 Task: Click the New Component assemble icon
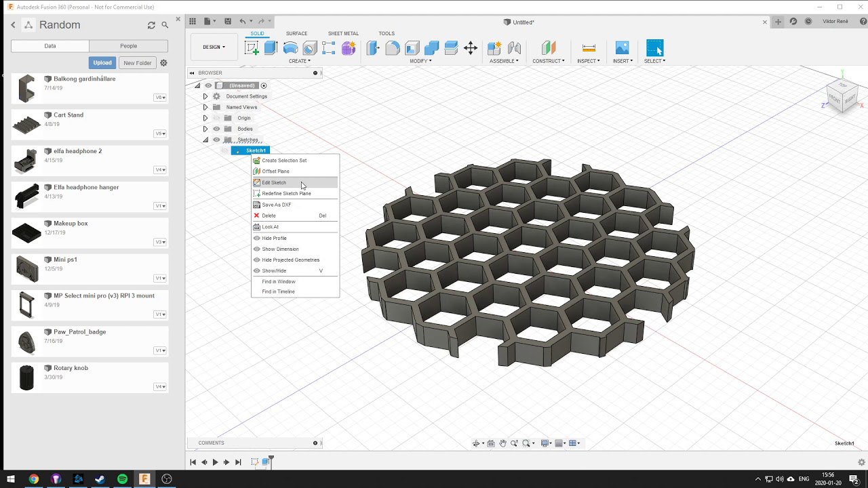pyautogui.click(x=495, y=47)
